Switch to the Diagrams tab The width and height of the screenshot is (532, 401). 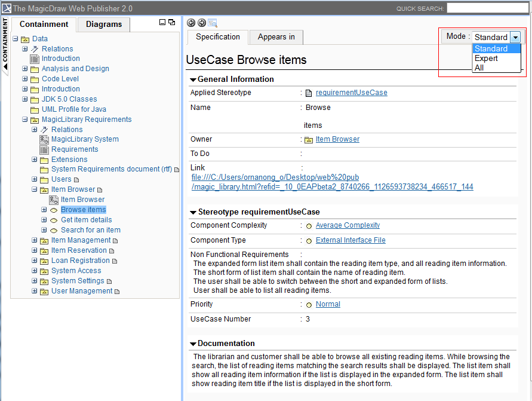(x=104, y=25)
